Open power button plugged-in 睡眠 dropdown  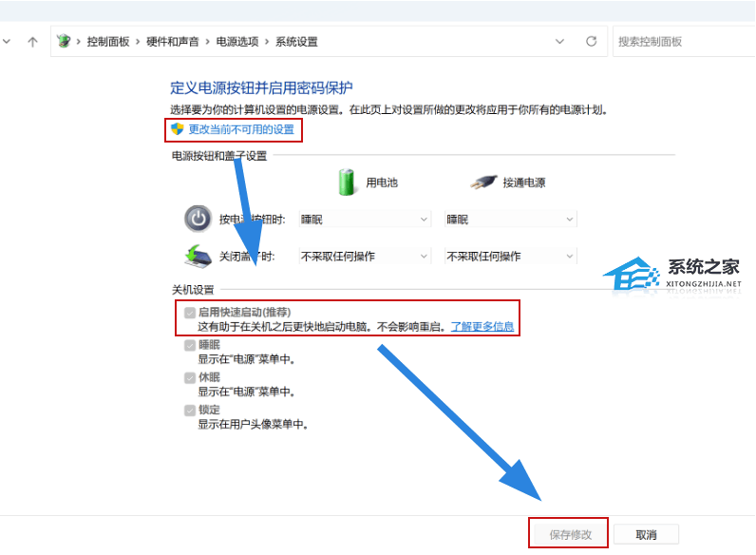[x=510, y=220]
